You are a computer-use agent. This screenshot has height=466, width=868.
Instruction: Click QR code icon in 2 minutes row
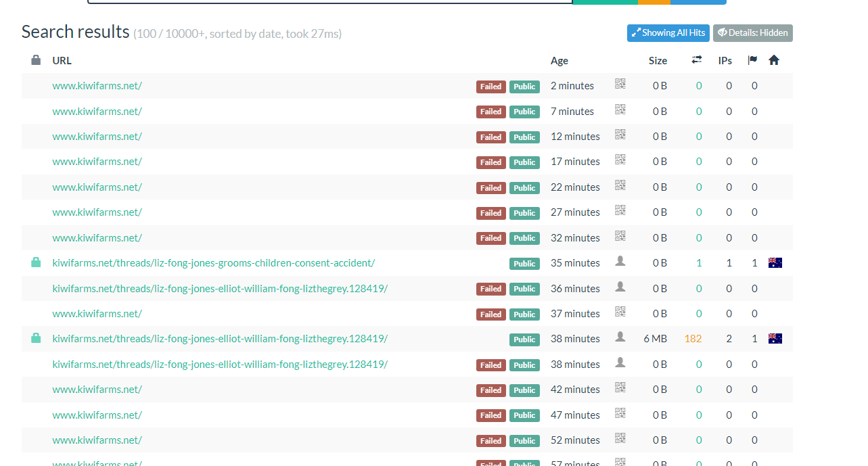[x=620, y=84]
